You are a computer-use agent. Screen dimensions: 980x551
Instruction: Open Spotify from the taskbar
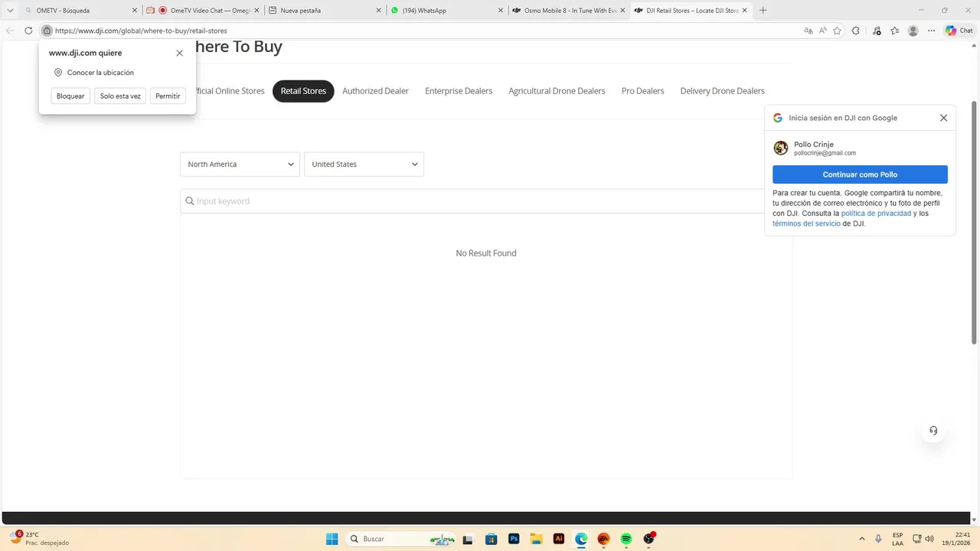pyautogui.click(x=626, y=539)
